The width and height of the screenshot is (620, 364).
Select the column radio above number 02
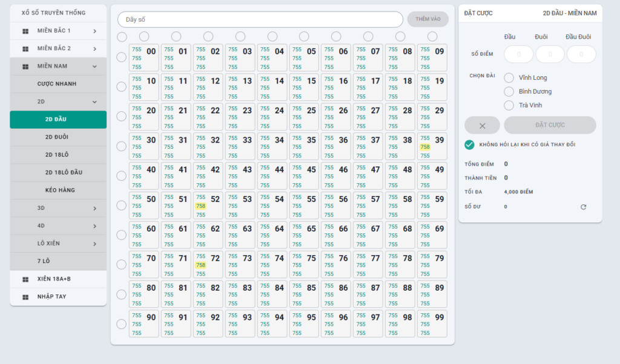[x=208, y=36]
